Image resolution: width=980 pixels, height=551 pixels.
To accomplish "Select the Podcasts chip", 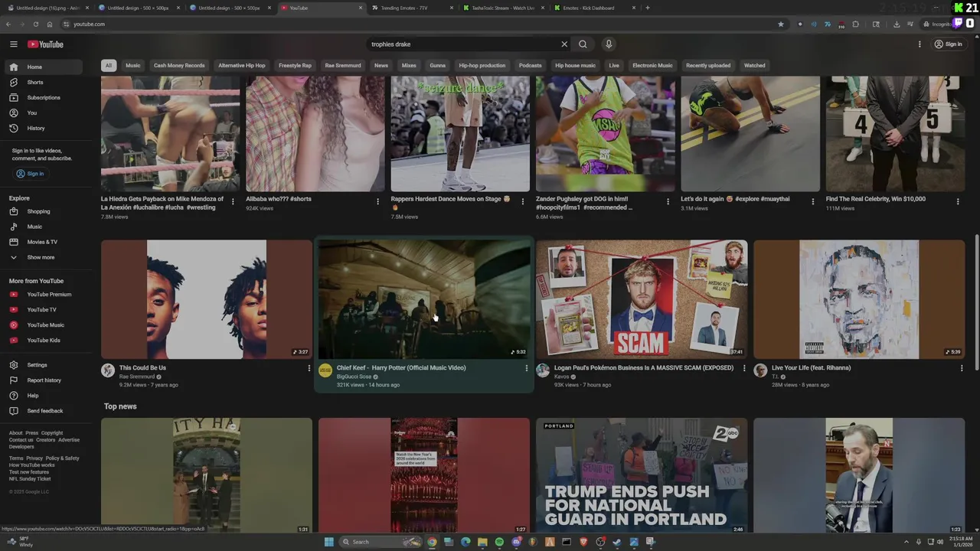I will click(530, 65).
